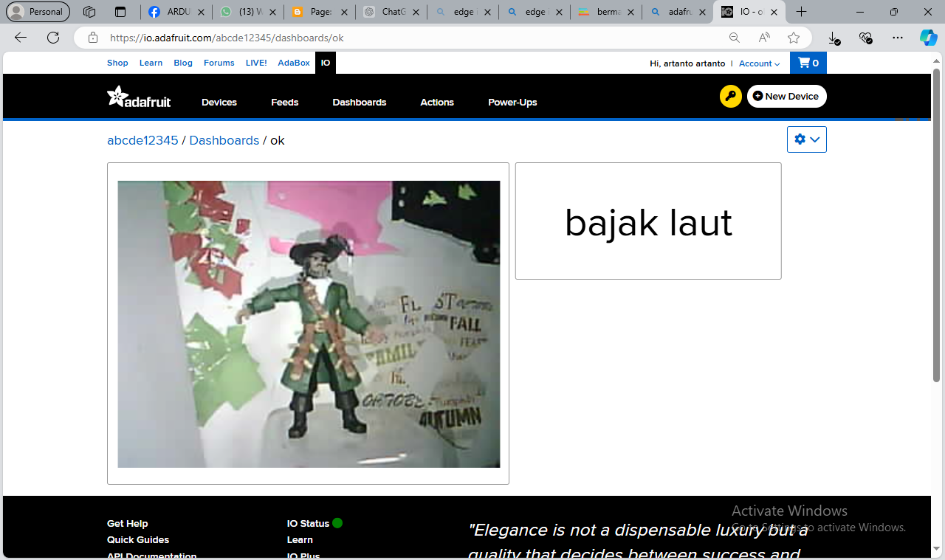Click the address bar URL
Image resolution: width=945 pixels, height=560 pixels.
point(227,38)
